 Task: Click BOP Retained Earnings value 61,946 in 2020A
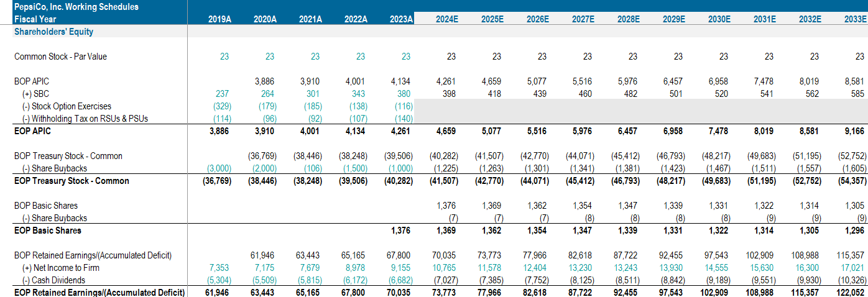click(262, 255)
